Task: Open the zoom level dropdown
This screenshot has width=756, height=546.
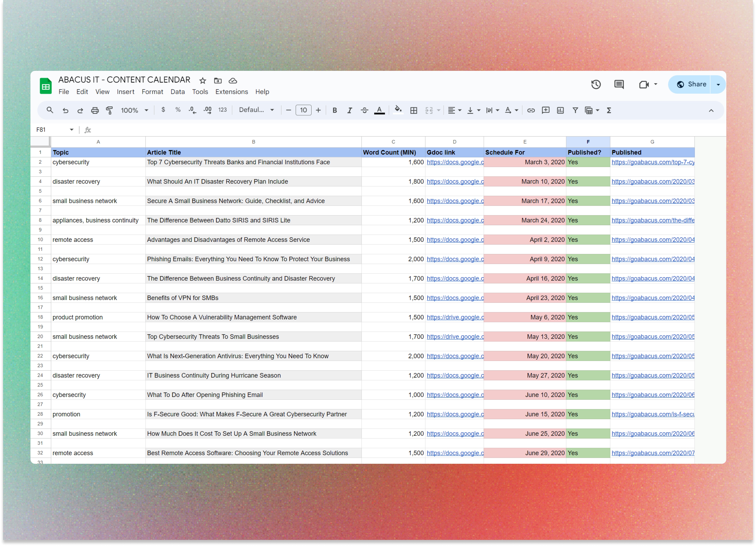Action: click(135, 110)
